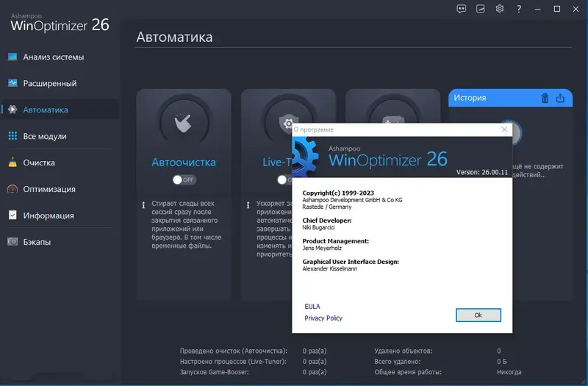Image resolution: width=588 pixels, height=386 pixels.
Task: Click the 0 Б value
Action: coord(502,361)
